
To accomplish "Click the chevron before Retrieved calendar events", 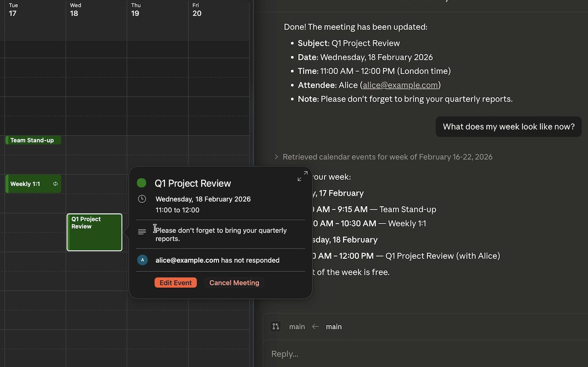I will pos(276,157).
